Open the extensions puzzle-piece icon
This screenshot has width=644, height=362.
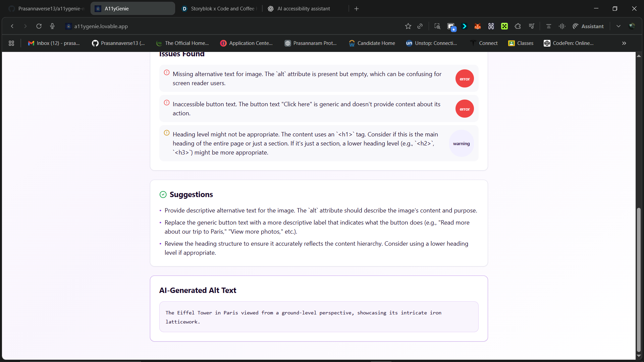(x=518, y=26)
